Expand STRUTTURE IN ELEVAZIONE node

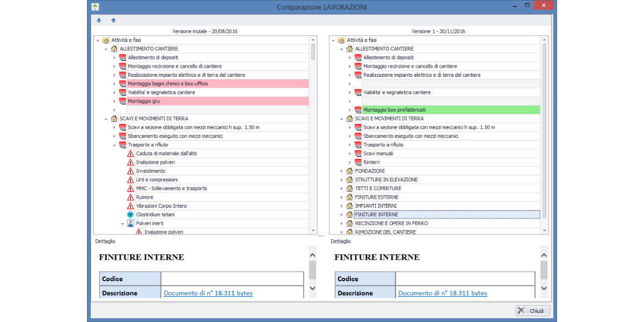pos(342,180)
